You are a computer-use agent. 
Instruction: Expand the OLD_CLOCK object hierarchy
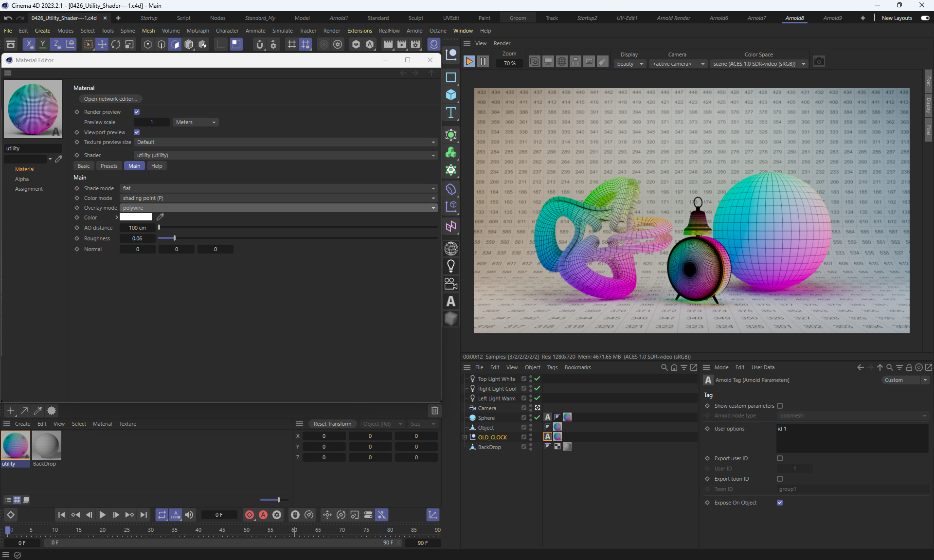click(x=465, y=437)
